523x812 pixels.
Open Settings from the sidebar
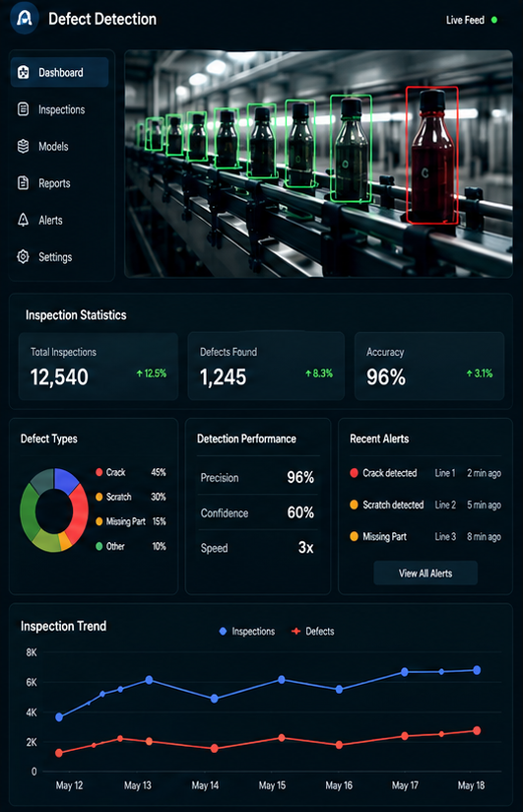point(59,256)
